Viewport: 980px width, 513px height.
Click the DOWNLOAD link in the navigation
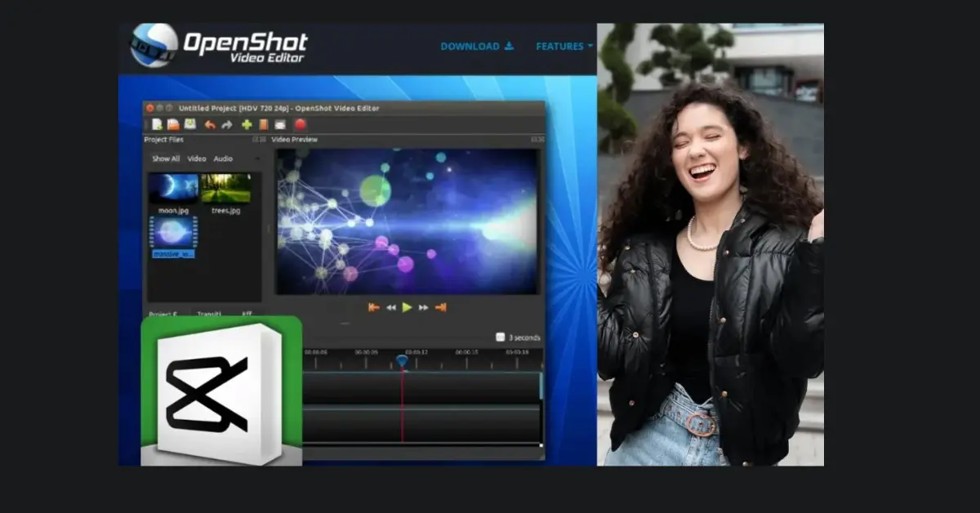click(470, 47)
